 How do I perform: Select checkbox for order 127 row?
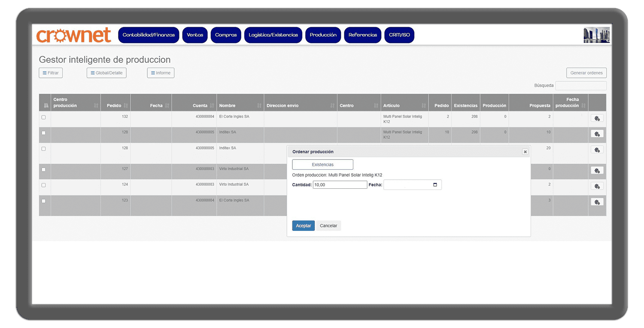click(43, 169)
